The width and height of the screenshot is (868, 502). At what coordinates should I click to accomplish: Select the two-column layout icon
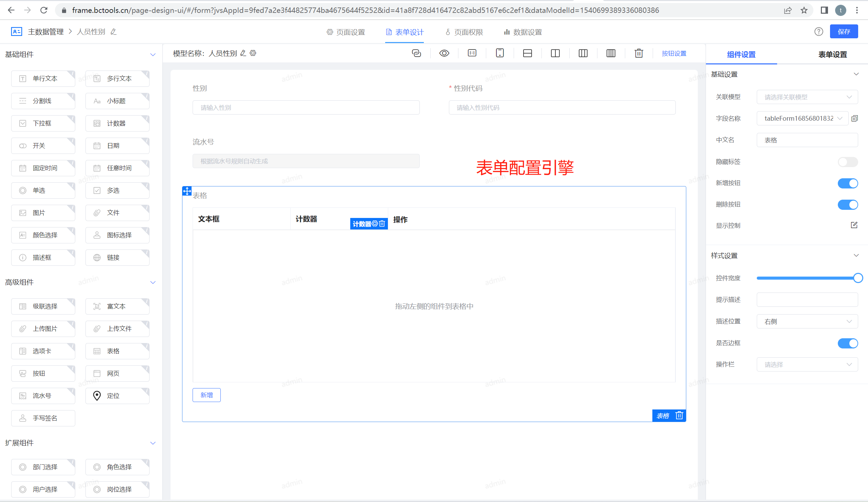tap(555, 53)
